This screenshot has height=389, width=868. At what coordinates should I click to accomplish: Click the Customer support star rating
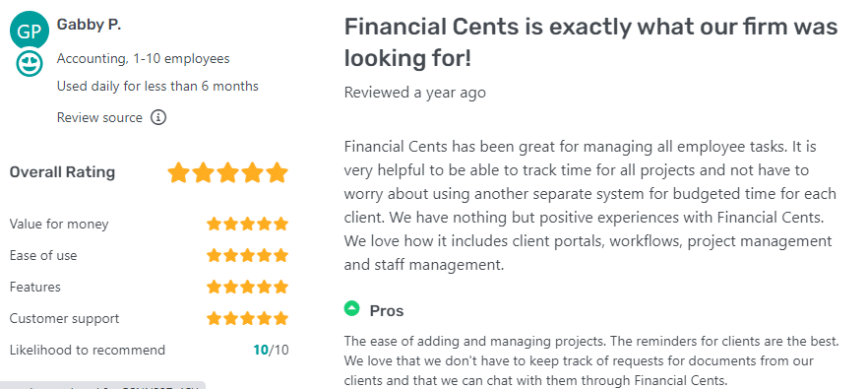tap(247, 319)
